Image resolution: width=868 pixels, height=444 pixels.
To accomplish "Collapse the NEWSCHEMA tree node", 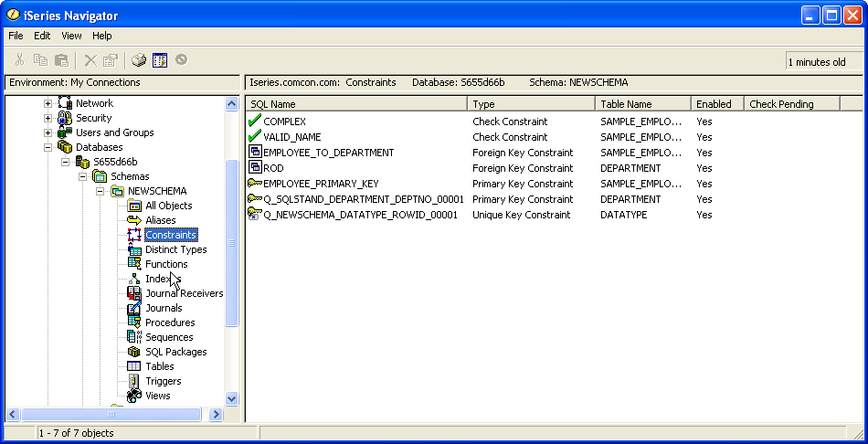I will coord(101,191).
